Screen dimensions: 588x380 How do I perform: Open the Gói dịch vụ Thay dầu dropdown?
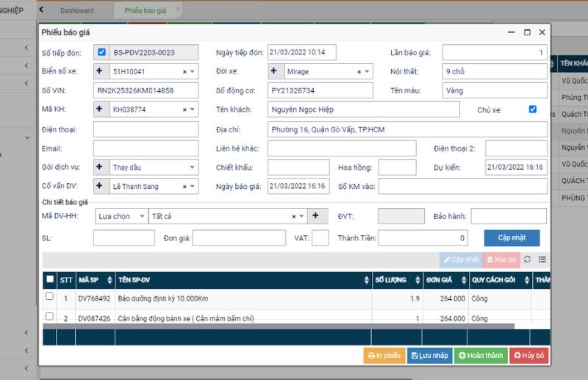click(193, 168)
